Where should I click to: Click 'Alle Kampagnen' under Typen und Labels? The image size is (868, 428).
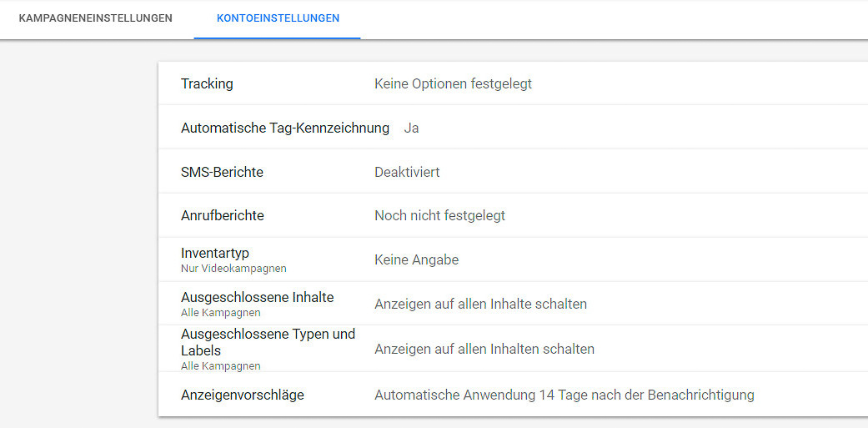pos(220,366)
